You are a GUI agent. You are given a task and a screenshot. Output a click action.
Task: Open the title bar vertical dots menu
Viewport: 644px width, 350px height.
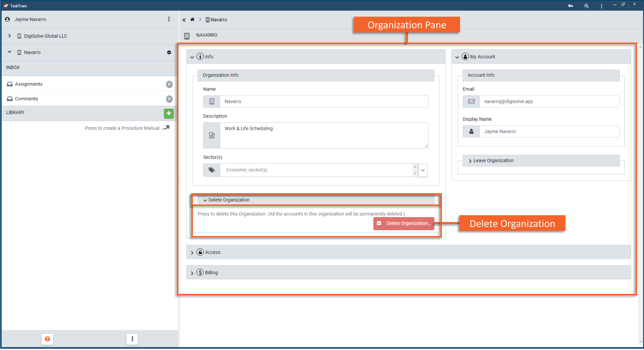[x=601, y=6]
